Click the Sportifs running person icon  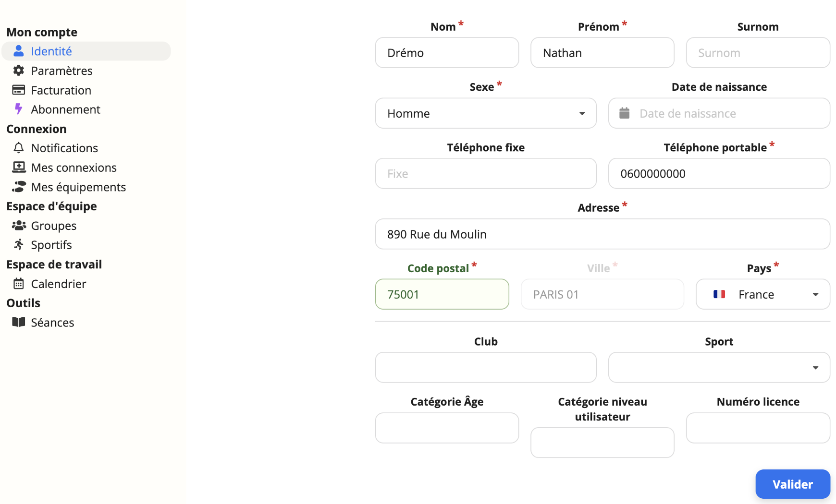pos(18,245)
